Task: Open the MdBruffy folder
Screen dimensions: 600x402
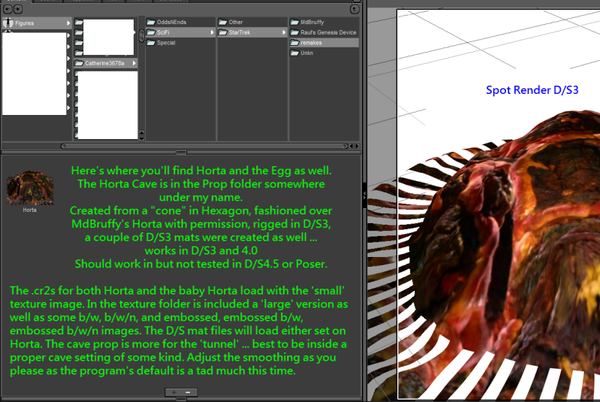Action: pos(324,22)
